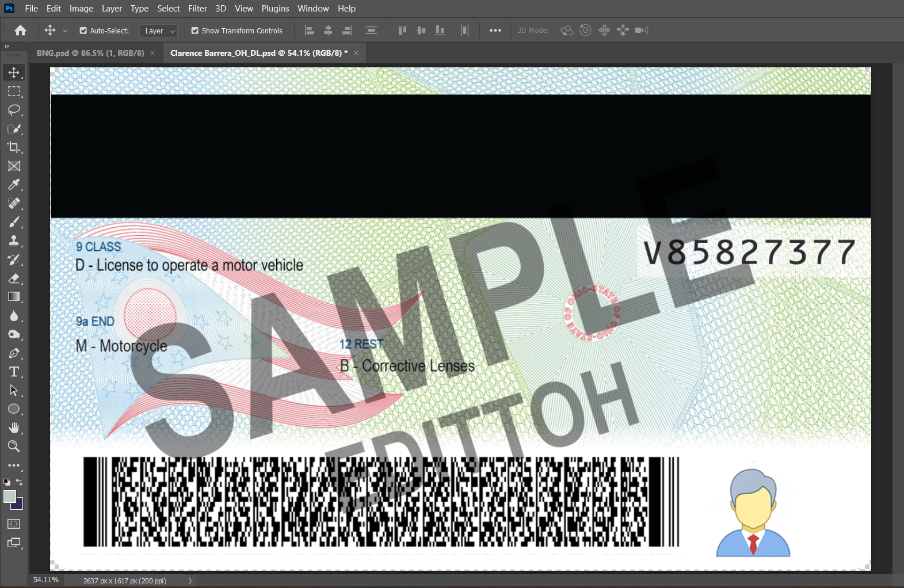The height and width of the screenshot is (588, 904).
Task: Open the Help menu
Action: coord(346,9)
